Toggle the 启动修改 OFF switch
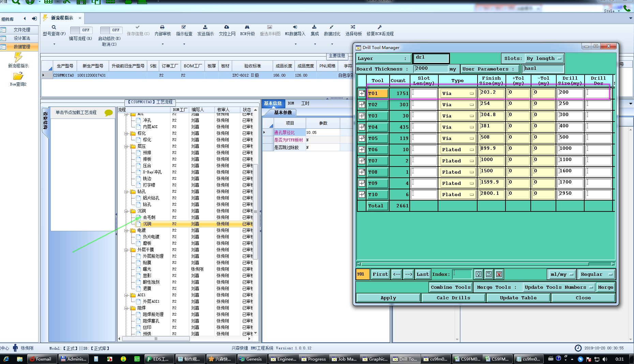 (112, 30)
